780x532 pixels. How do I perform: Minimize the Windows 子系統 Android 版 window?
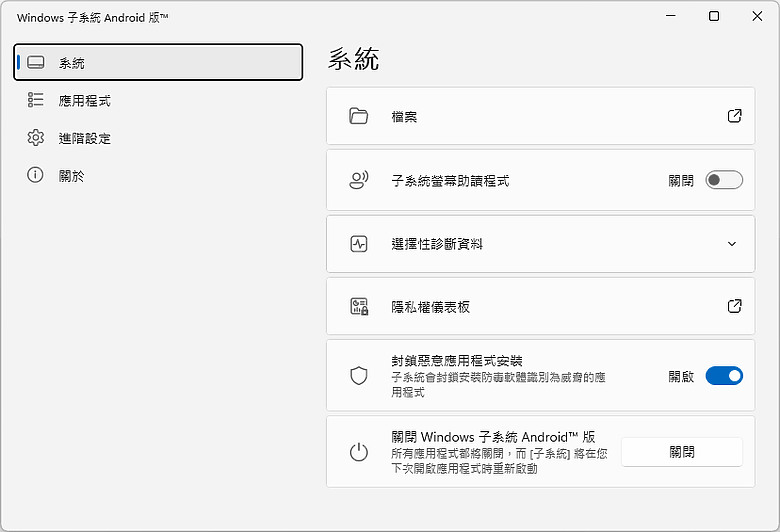coord(671,16)
